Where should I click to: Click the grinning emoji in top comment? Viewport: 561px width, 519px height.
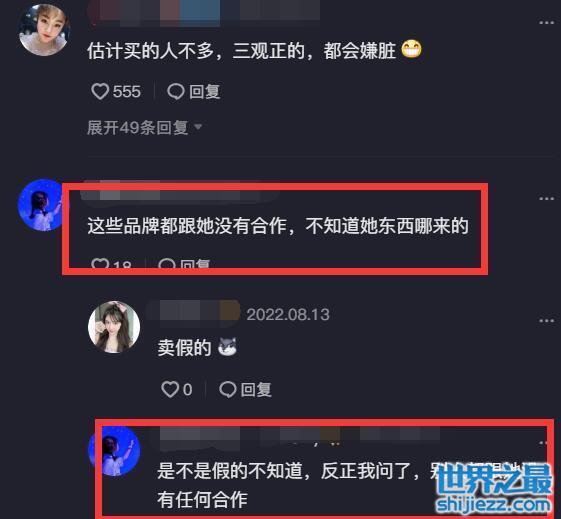[x=411, y=49]
